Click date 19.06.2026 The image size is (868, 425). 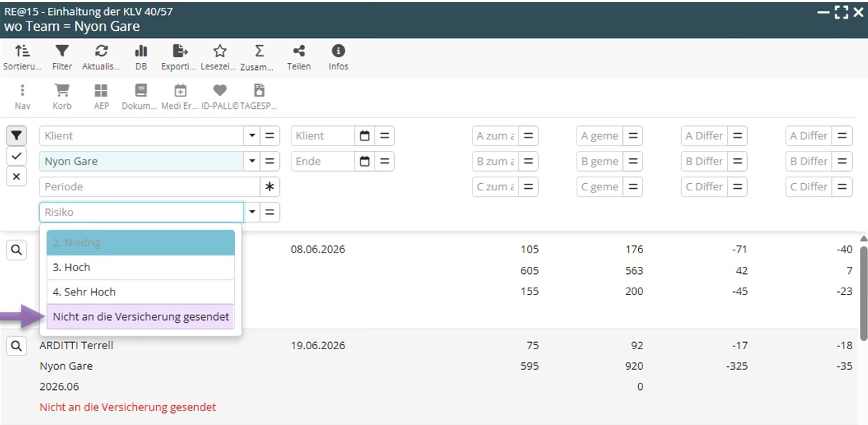coord(317,346)
